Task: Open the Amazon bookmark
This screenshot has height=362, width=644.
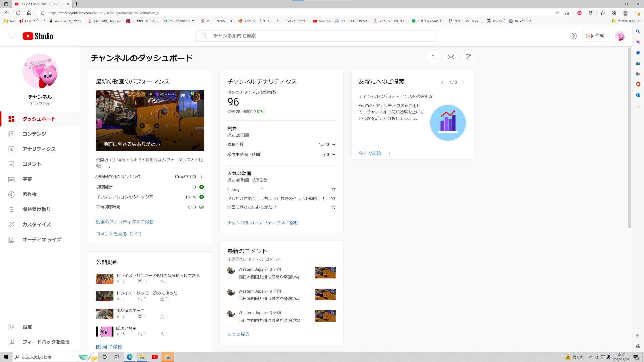Action: click(66, 21)
